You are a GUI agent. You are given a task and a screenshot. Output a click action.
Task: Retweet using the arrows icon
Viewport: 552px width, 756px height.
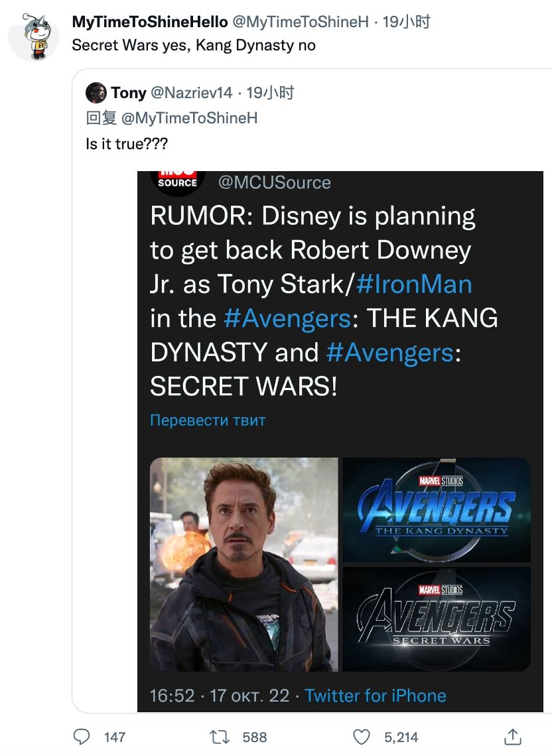[217, 736]
